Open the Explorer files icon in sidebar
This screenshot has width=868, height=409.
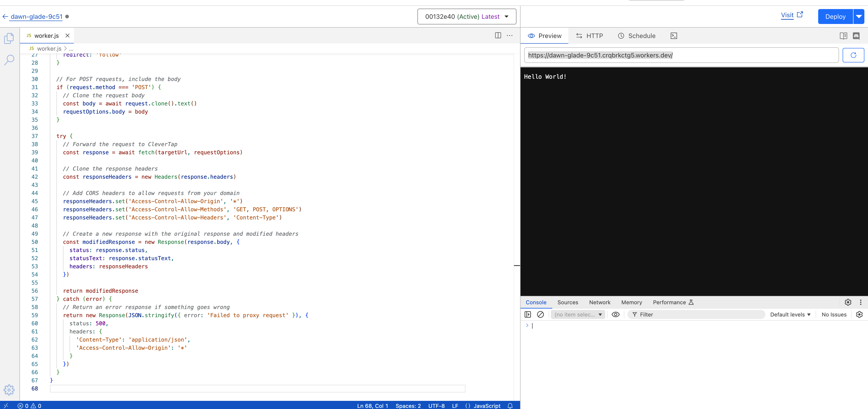tap(9, 38)
